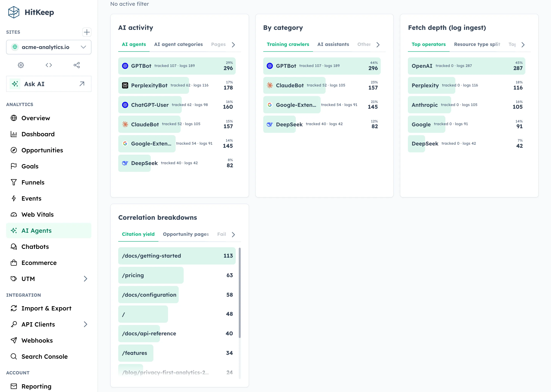Show more AI activity tabs arrow
The height and width of the screenshot is (392, 551).
pyautogui.click(x=233, y=45)
